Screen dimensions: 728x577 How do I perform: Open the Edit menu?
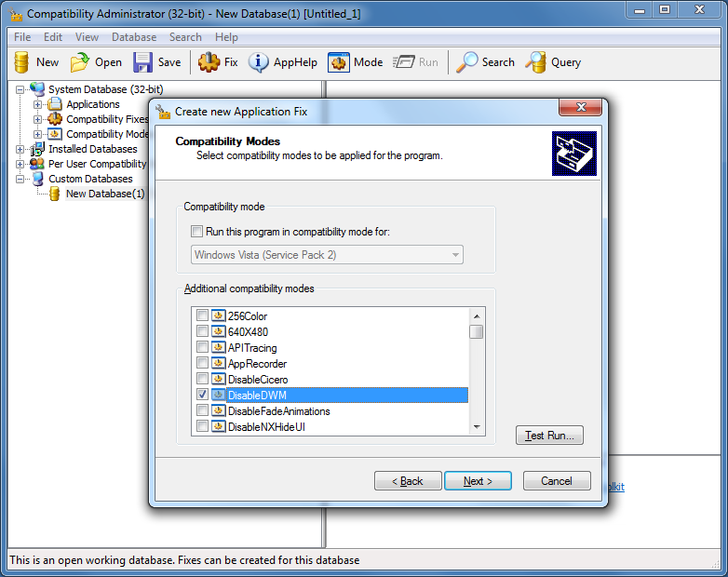(x=53, y=37)
